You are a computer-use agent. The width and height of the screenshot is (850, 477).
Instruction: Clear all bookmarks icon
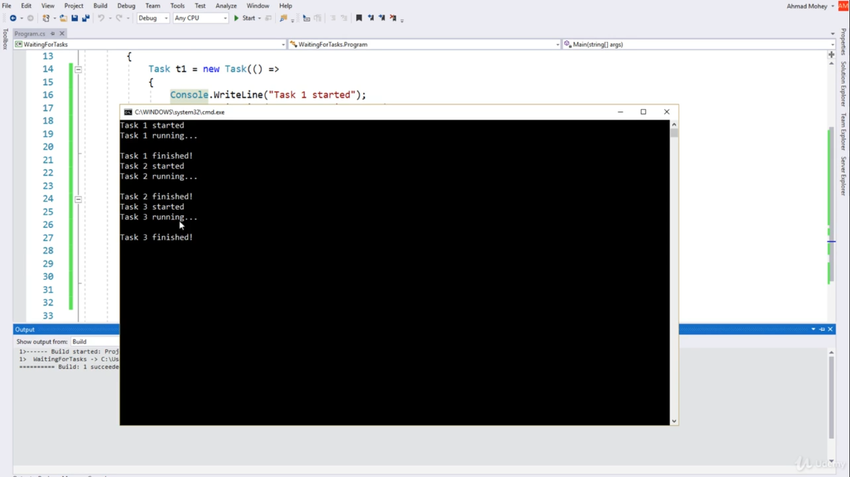[393, 18]
